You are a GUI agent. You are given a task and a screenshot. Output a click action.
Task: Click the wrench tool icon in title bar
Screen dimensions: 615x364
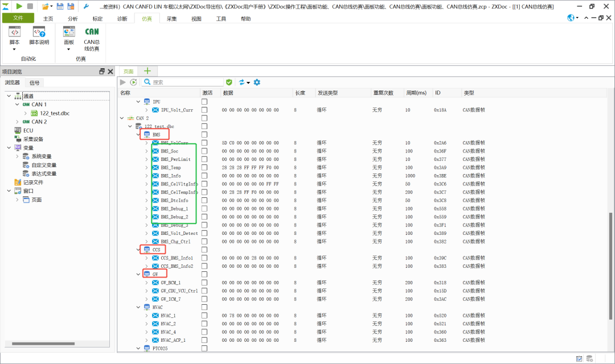(87, 6)
